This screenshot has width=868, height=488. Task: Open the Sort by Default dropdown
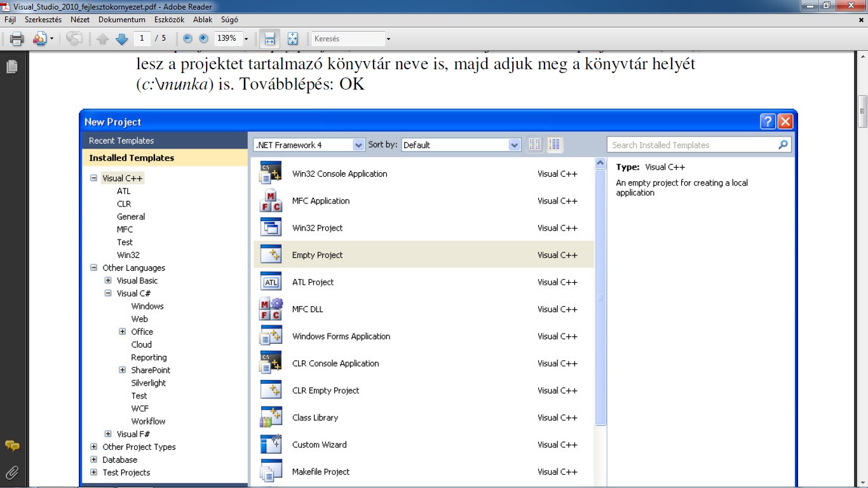[515, 145]
